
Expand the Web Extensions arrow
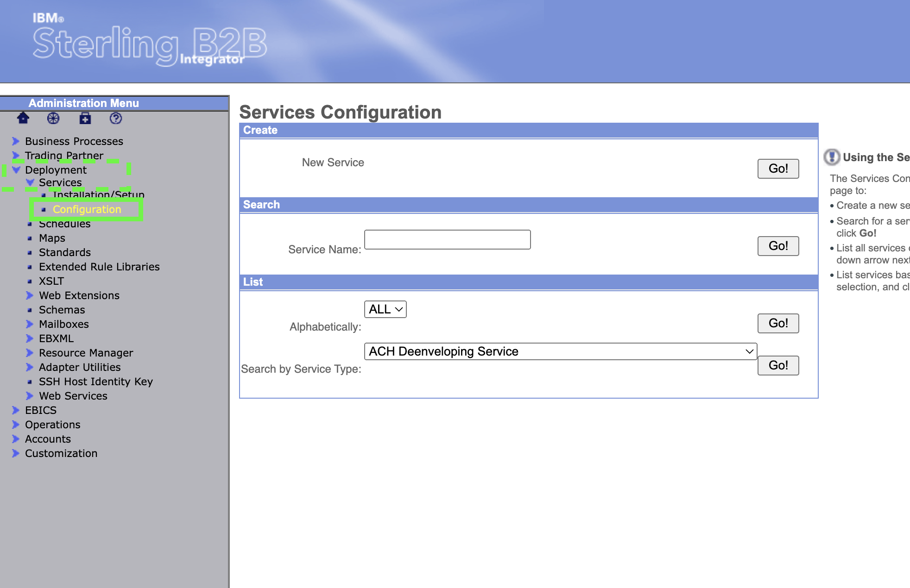(x=30, y=295)
